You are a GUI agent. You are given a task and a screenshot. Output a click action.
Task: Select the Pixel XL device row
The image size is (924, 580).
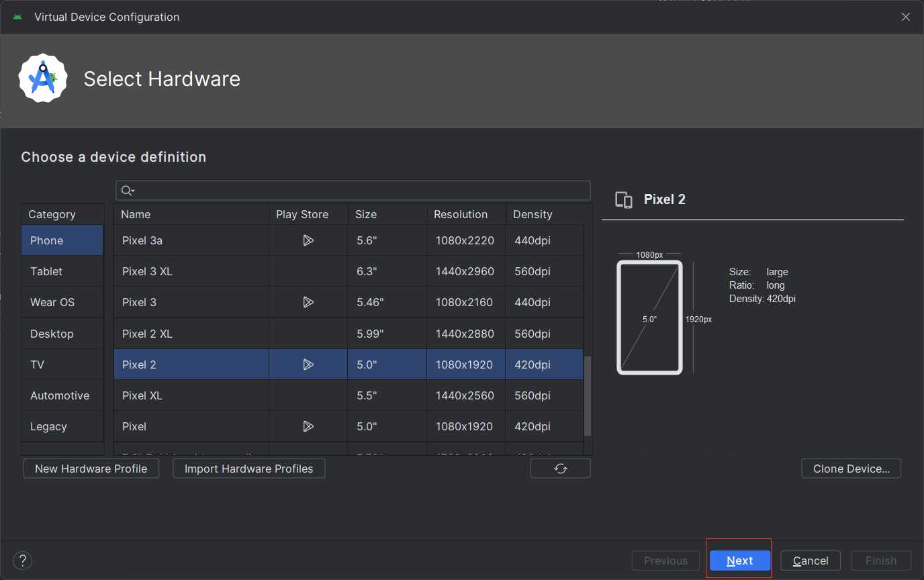coord(349,395)
